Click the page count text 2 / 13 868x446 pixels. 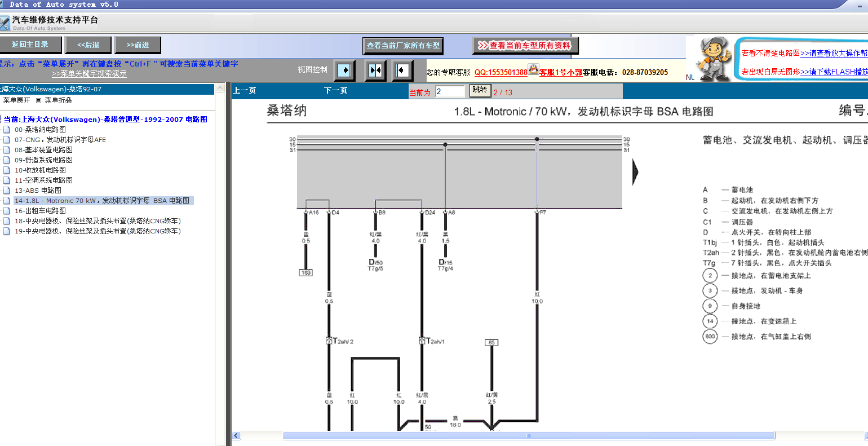tap(503, 92)
